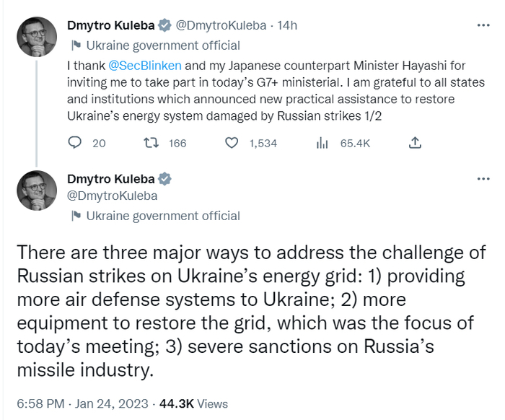Screen dimensions: 505x420
Task: Retweet the first Kuleba tweet
Action: pyautogui.click(x=151, y=143)
